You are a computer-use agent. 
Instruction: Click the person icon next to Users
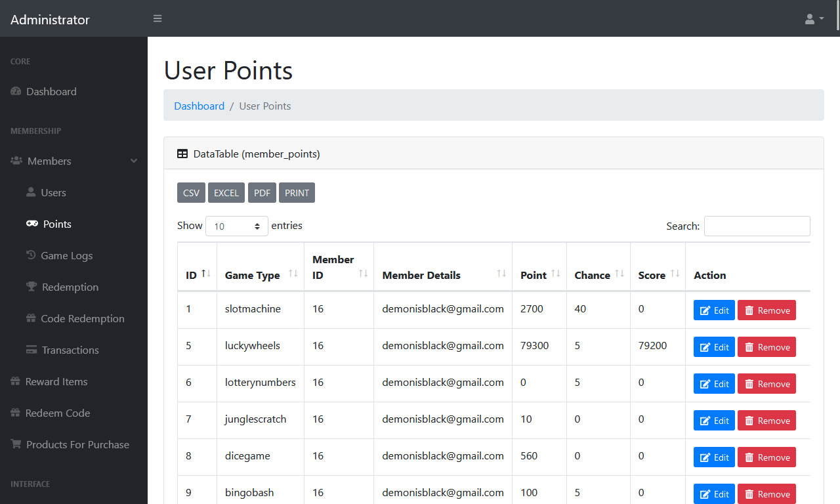pos(31,192)
